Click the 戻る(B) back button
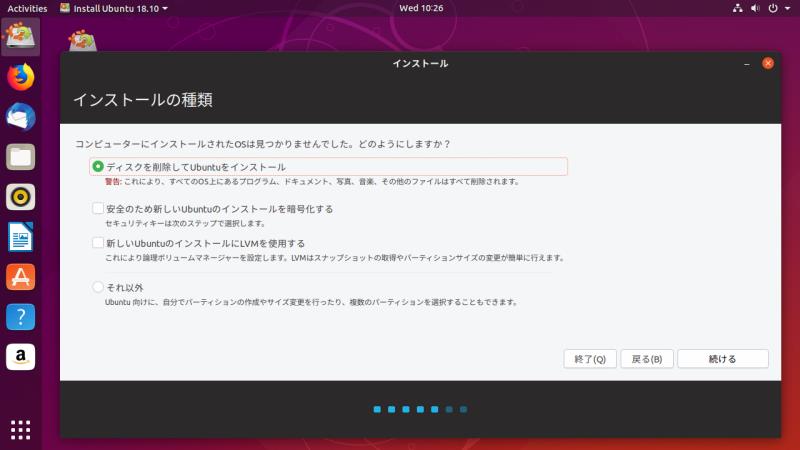Image resolution: width=800 pixels, height=450 pixels. click(x=647, y=359)
